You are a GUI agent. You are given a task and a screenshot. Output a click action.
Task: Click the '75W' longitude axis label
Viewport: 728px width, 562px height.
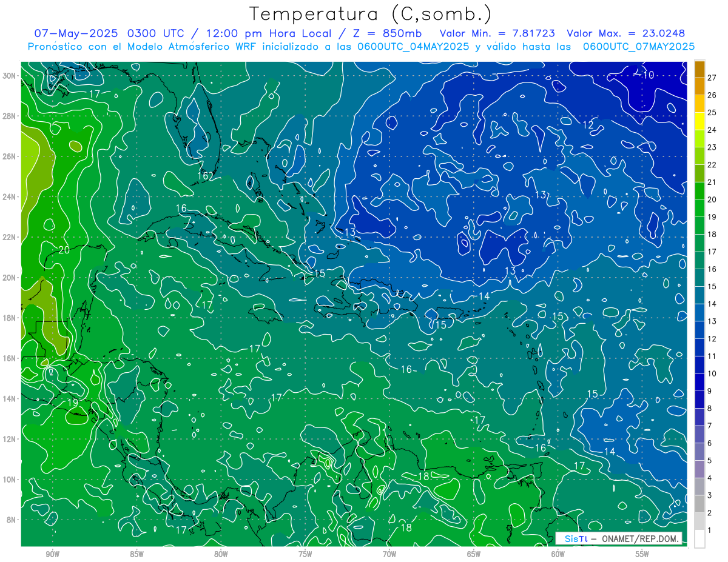(305, 554)
